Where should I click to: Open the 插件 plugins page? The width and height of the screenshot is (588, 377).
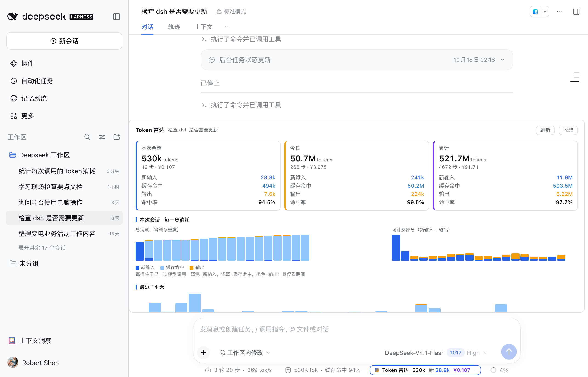click(22, 64)
